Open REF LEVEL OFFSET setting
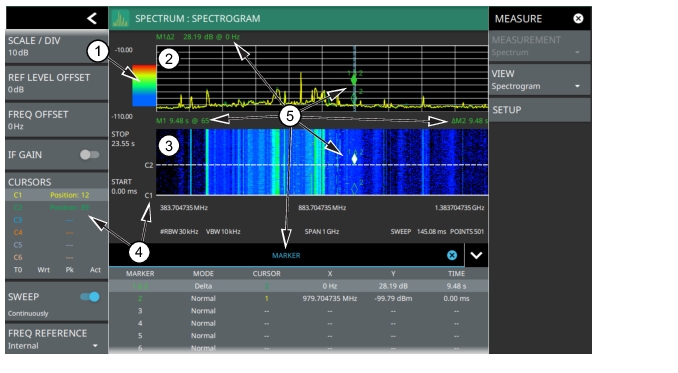This screenshot has width=678, height=373. (x=57, y=83)
